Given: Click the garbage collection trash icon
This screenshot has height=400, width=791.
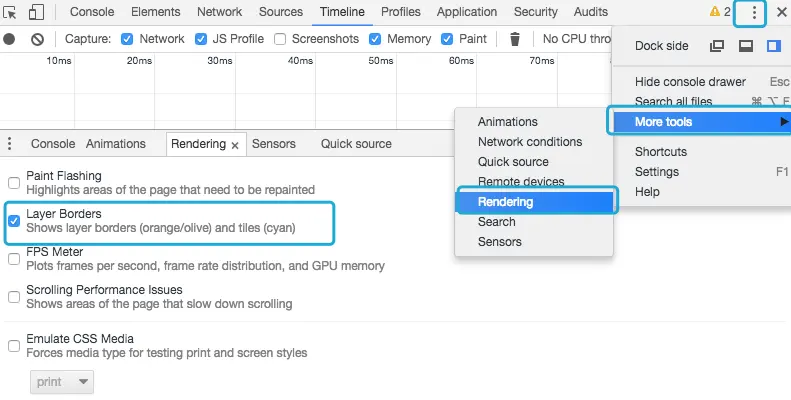Looking at the screenshot, I should tap(515, 39).
